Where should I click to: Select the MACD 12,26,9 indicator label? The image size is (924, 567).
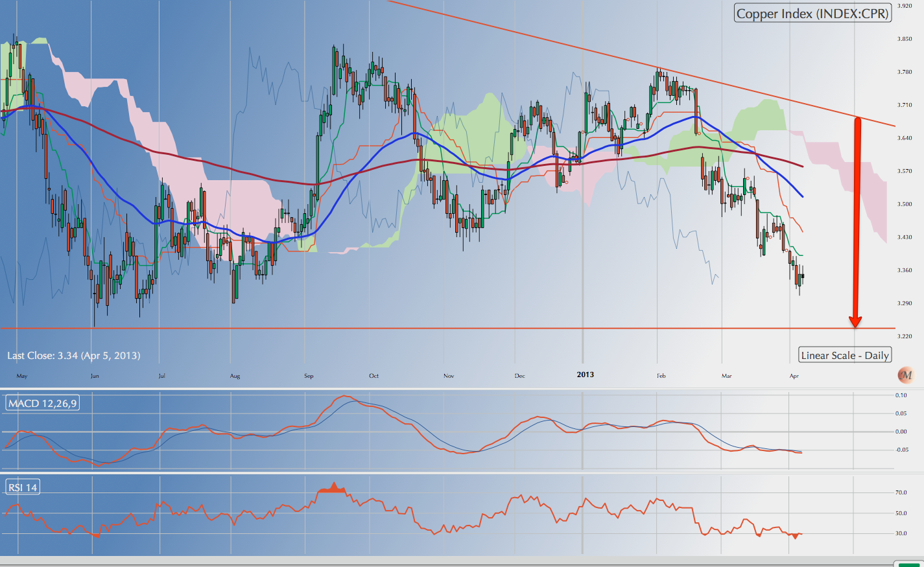pos(42,403)
